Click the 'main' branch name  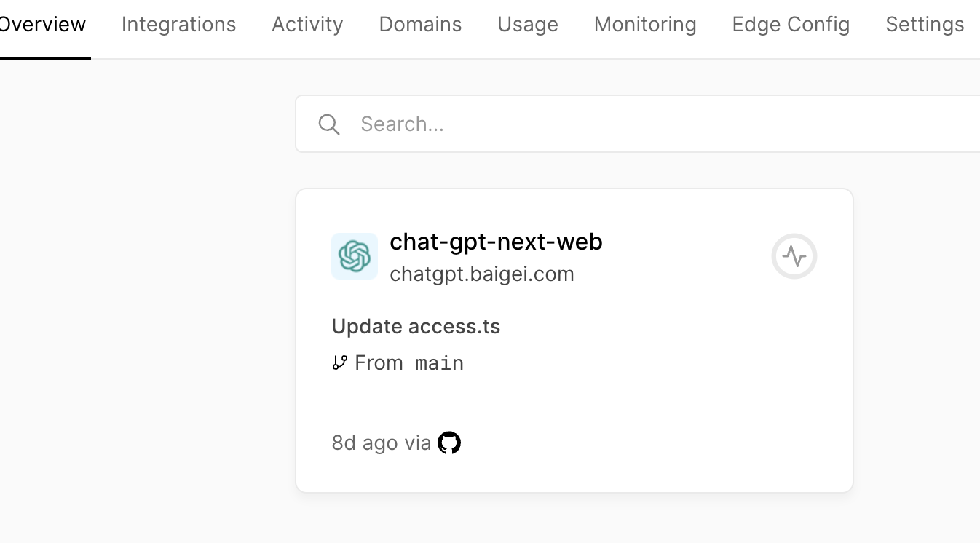coord(439,362)
